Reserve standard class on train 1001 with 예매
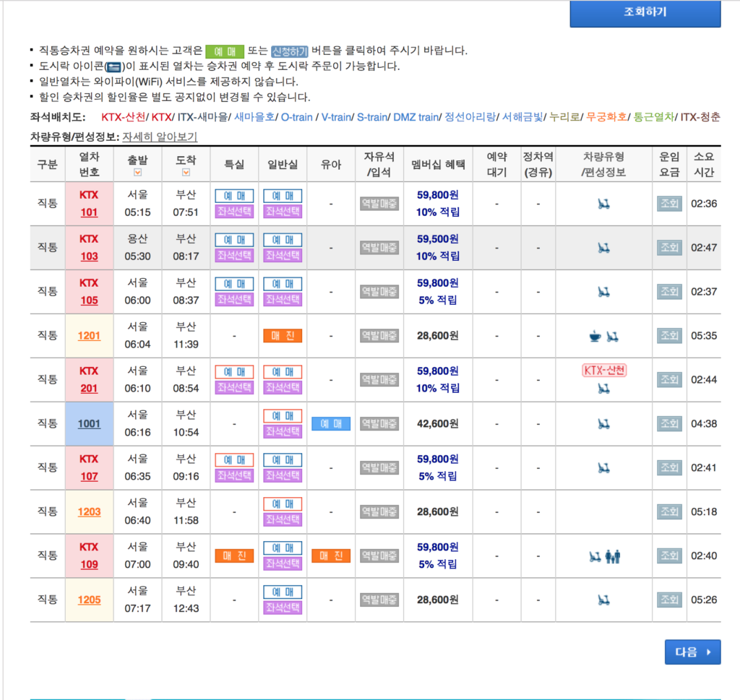Viewport: 740px width, 700px height. (283, 416)
